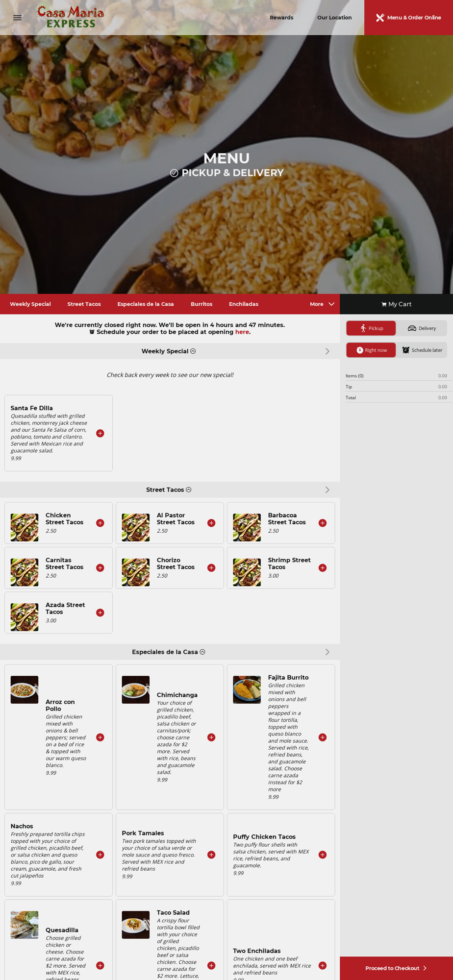Select the Santa Fe Dilla title

click(32, 408)
